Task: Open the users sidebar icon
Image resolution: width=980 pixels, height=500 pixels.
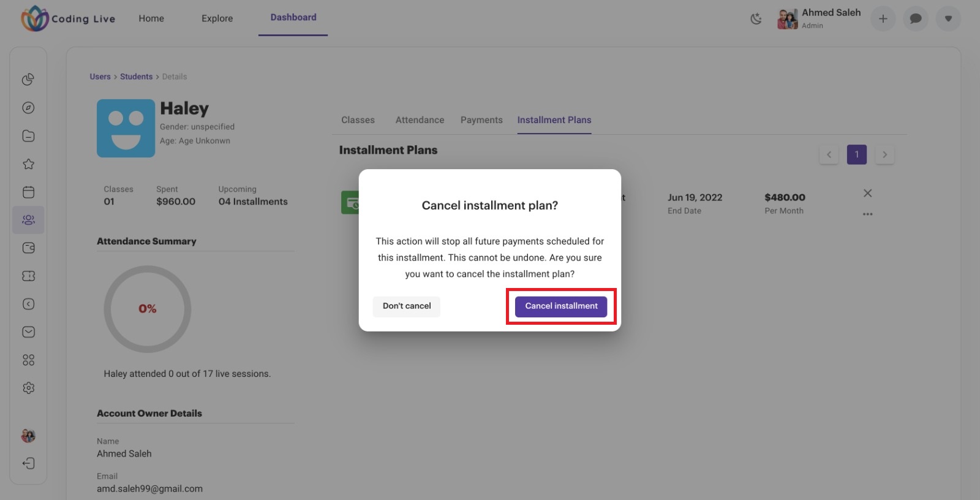Action: coord(28,220)
